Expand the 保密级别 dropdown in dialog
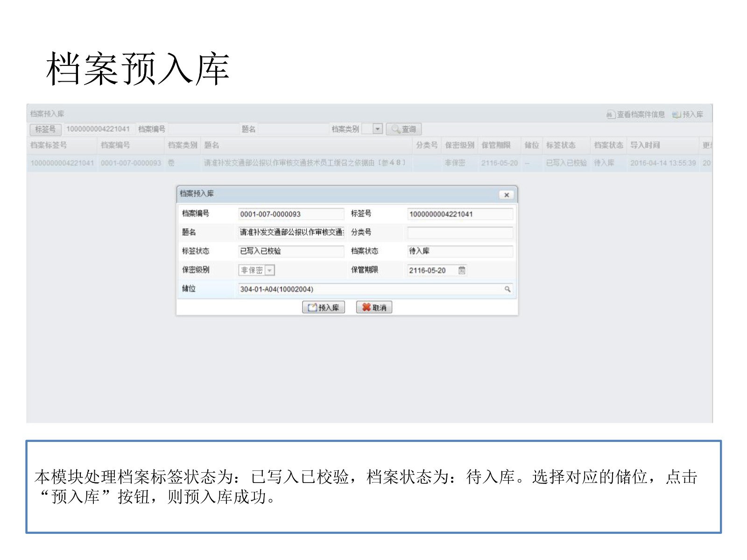This screenshot has height=560, width=747. click(x=269, y=270)
